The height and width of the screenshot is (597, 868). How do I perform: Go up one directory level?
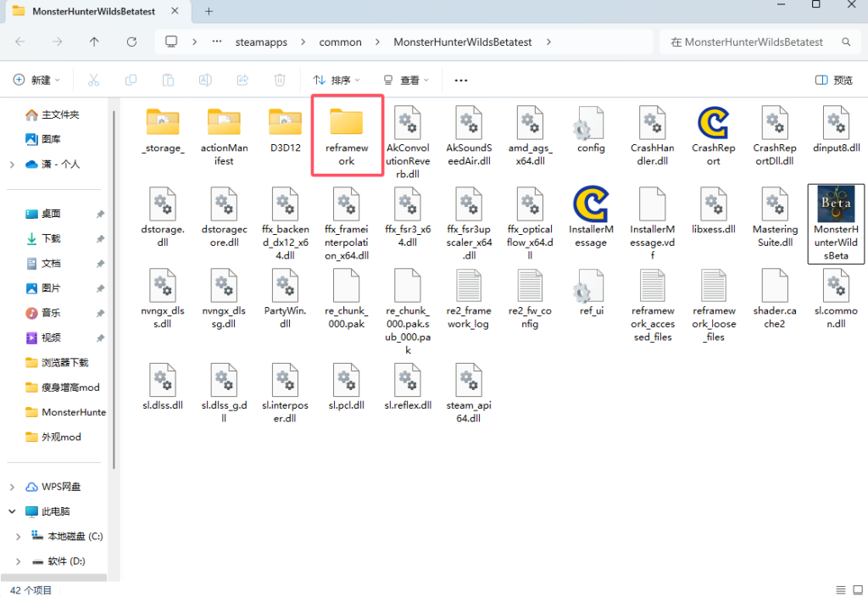[94, 42]
